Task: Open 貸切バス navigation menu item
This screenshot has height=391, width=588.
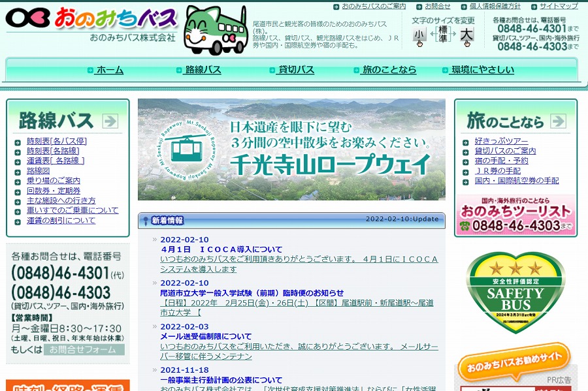Action: point(295,70)
